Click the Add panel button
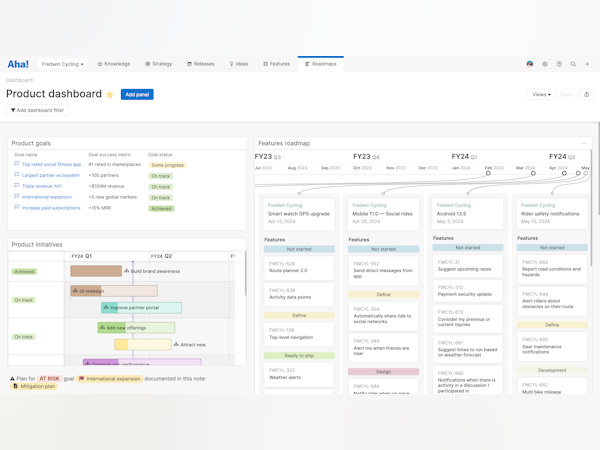The image size is (600, 450). click(137, 95)
